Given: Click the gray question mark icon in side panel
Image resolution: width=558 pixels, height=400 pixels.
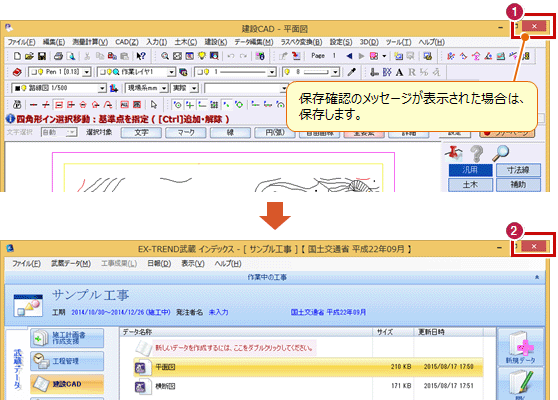Looking at the screenshot, I should tap(477, 153).
